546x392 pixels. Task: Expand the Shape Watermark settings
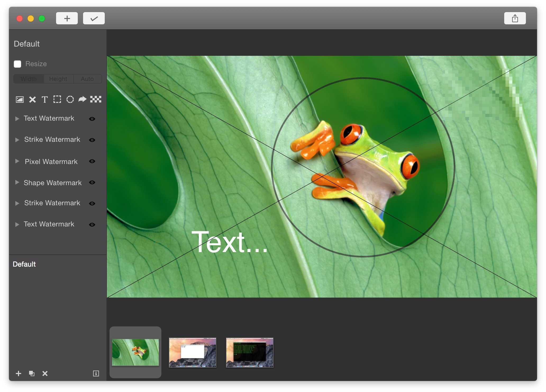(17, 183)
